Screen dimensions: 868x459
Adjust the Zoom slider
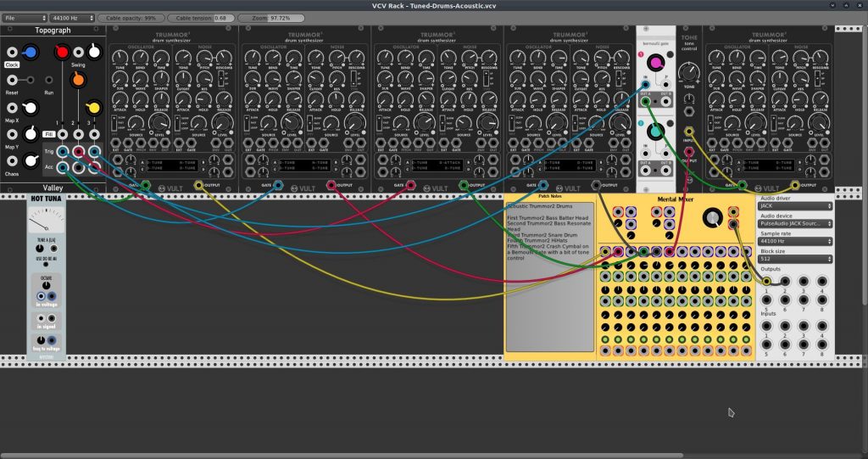pyautogui.click(x=270, y=18)
